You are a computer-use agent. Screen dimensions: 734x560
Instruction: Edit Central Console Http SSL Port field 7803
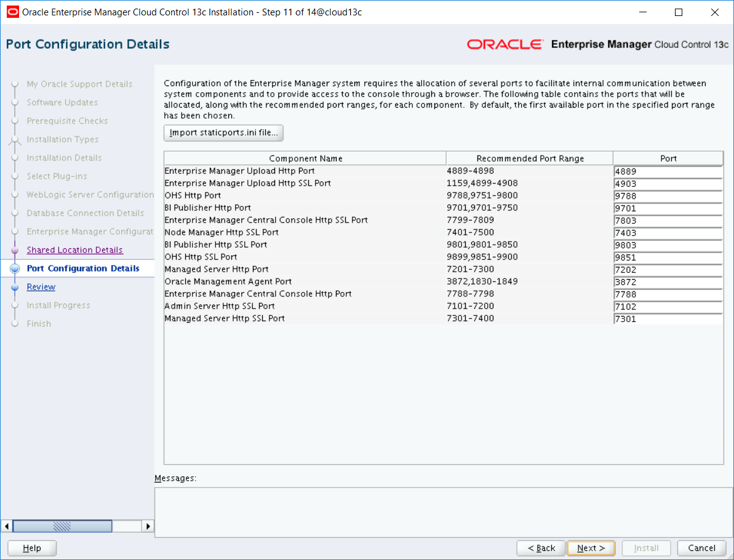[x=668, y=220]
